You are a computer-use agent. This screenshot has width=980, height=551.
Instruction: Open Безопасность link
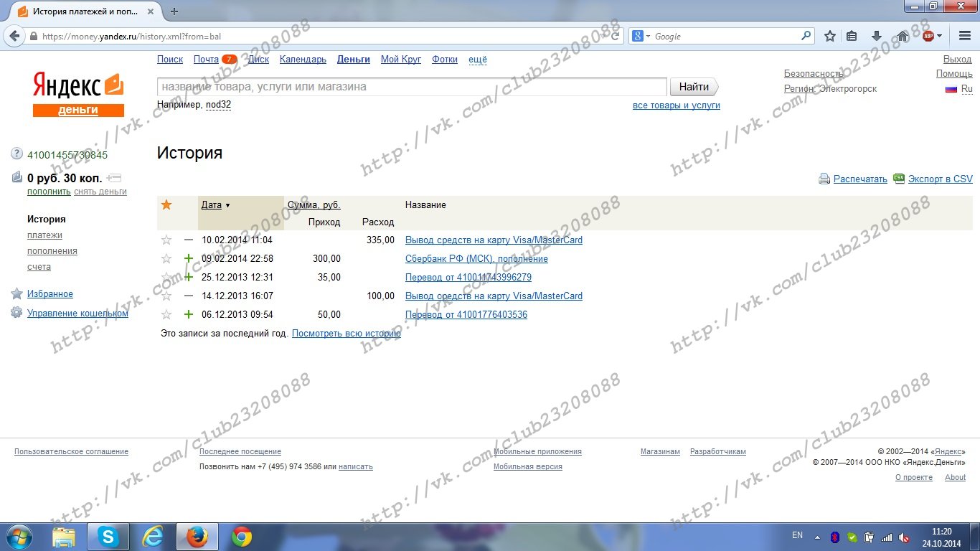[814, 74]
